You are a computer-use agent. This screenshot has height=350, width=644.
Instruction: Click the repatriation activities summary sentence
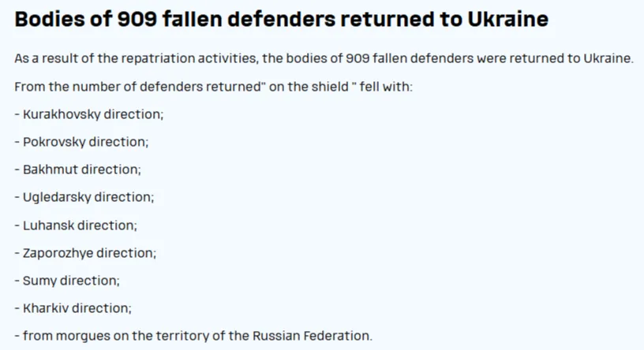click(x=324, y=58)
